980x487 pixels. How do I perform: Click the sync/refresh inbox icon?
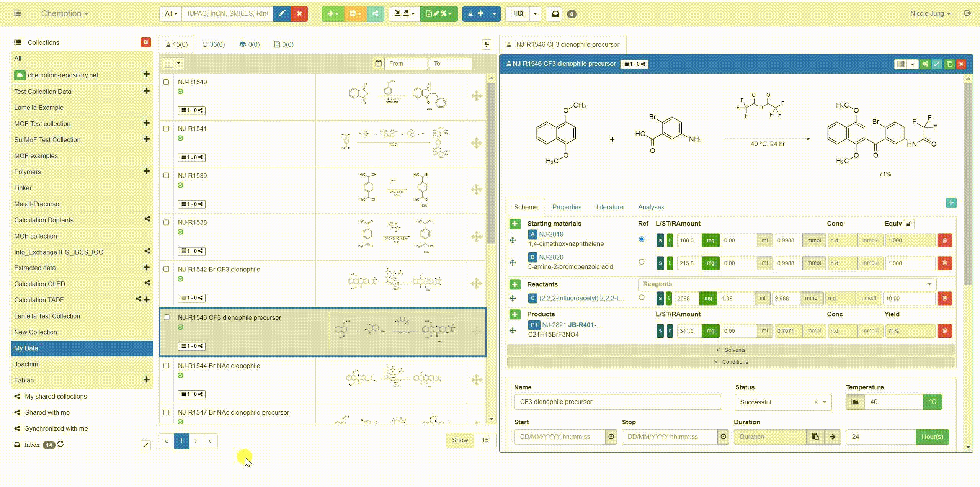[x=60, y=445]
